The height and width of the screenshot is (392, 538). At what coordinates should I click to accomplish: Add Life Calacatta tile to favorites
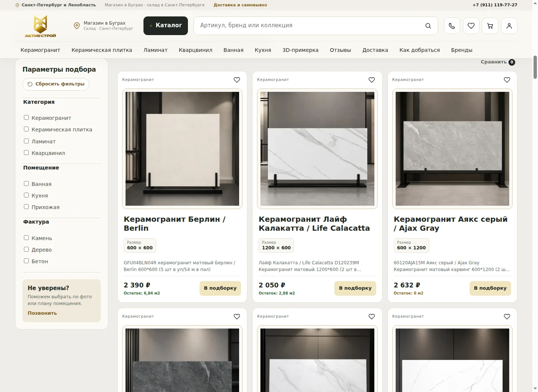click(372, 80)
